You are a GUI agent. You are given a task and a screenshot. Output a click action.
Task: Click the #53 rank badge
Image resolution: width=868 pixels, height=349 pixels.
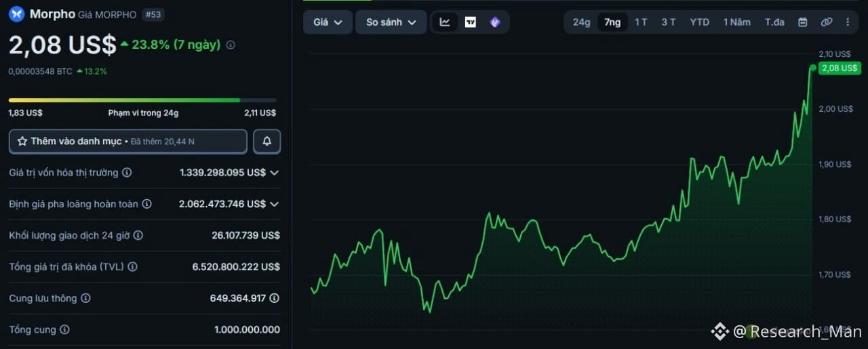coord(153,14)
